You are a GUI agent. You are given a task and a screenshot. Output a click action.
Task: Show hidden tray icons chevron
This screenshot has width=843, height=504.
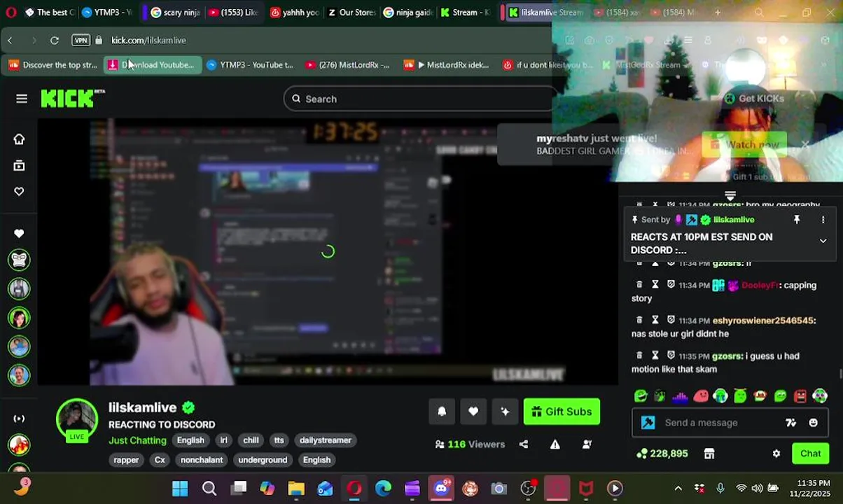click(678, 488)
